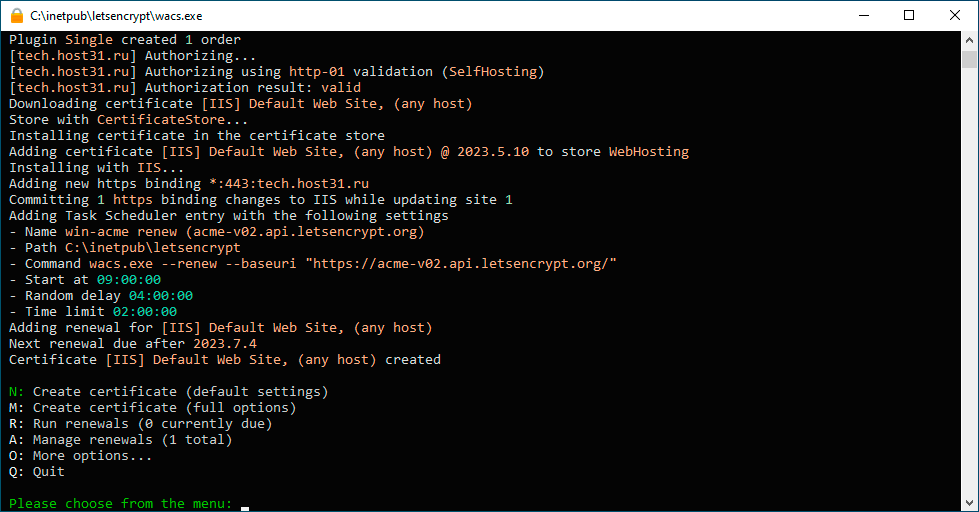Click the "A: Manage renewals (1 total)" line

120,440
